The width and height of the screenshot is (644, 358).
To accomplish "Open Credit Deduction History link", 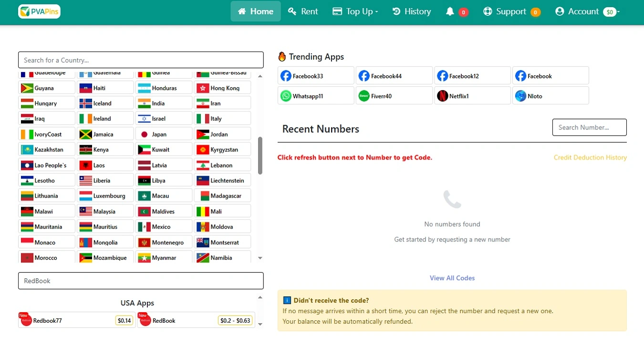I will coord(590,158).
